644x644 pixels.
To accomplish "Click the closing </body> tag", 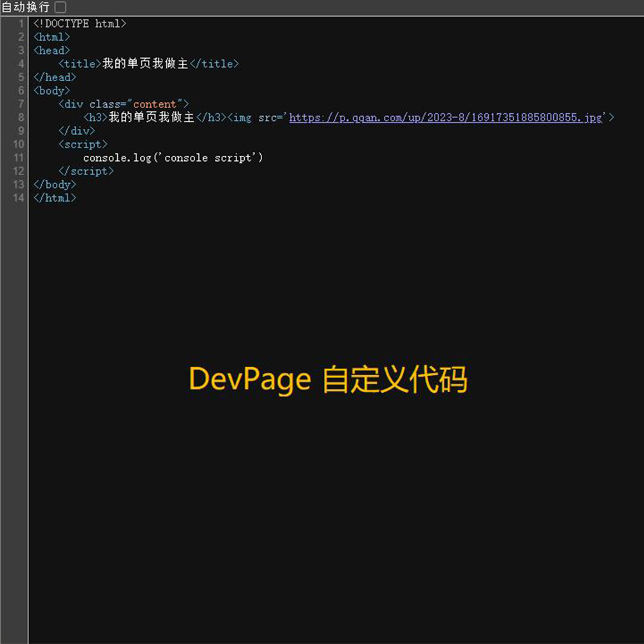I will click(55, 184).
